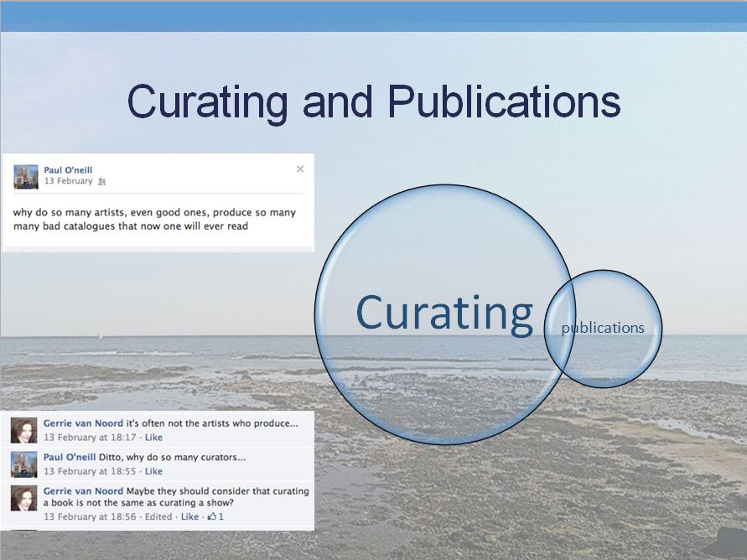Click the friends audience icon beside 13 February

[102, 182]
